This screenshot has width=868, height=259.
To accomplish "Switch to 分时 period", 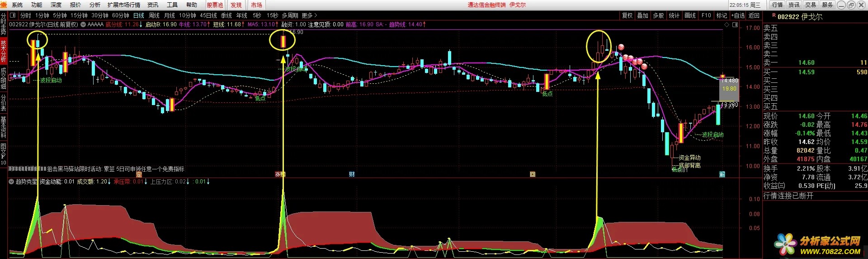I will coord(26,15).
